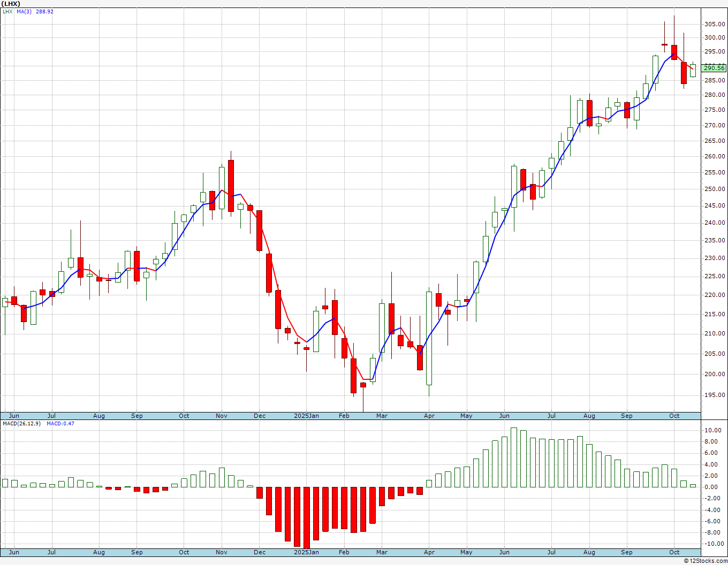Image resolution: width=728 pixels, height=565 pixels.
Task: Click the 288.92 moving average value
Action: point(45,11)
